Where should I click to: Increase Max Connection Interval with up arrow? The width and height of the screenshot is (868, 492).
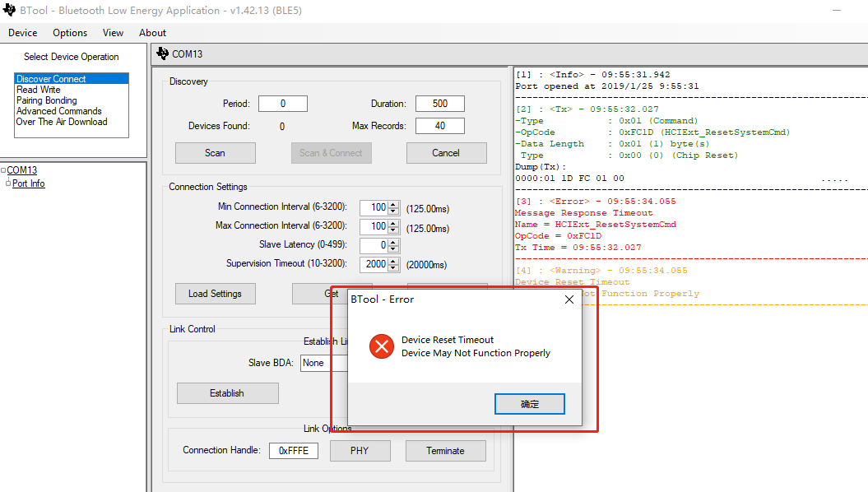point(393,223)
